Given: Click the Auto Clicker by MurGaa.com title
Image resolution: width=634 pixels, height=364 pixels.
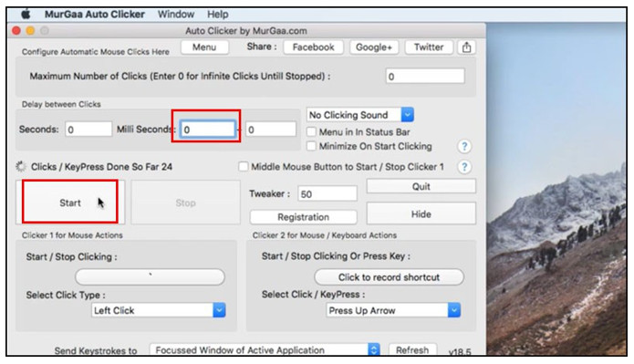Looking at the screenshot, I should point(245,31).
